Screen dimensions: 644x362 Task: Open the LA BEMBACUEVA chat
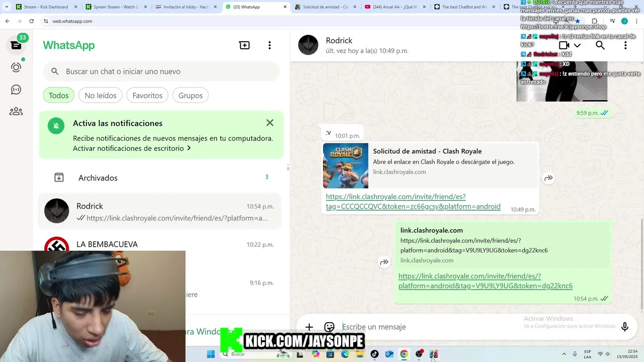click(x=160, y=244)
